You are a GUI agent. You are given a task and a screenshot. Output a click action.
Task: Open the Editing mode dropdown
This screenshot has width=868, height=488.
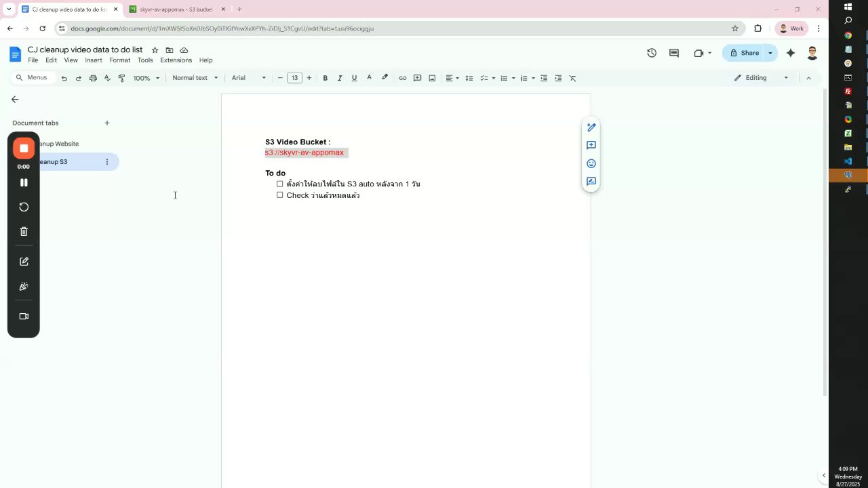pos(762,78)
